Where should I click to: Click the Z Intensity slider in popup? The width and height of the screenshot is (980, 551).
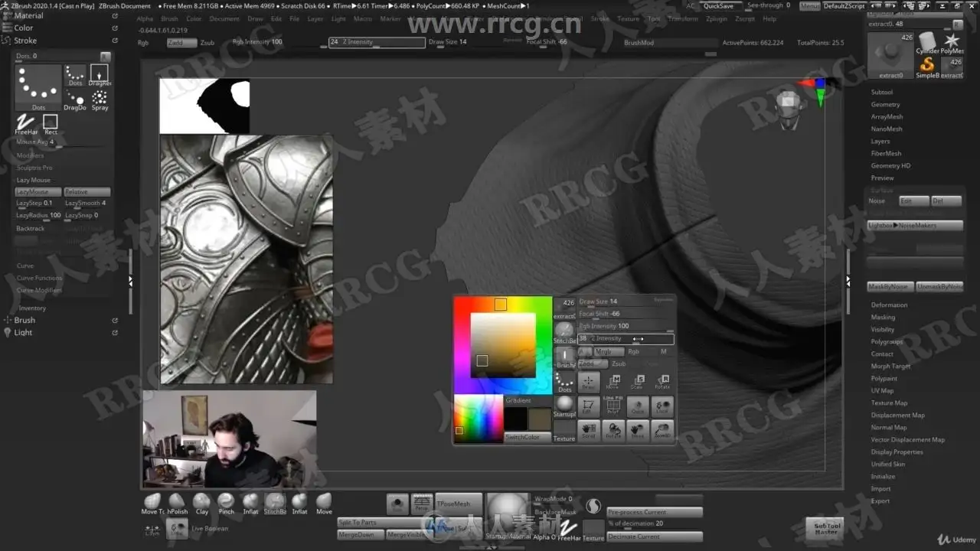coord(626,338)
